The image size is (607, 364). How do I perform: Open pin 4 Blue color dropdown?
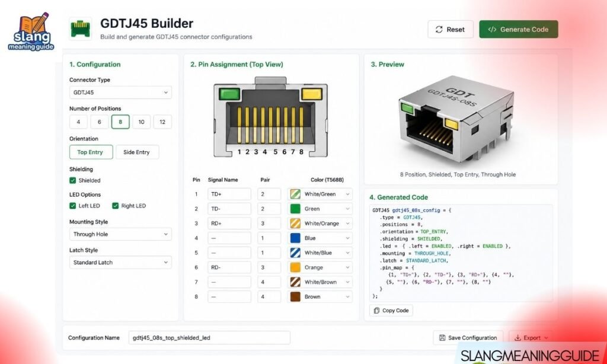point(320,238)
